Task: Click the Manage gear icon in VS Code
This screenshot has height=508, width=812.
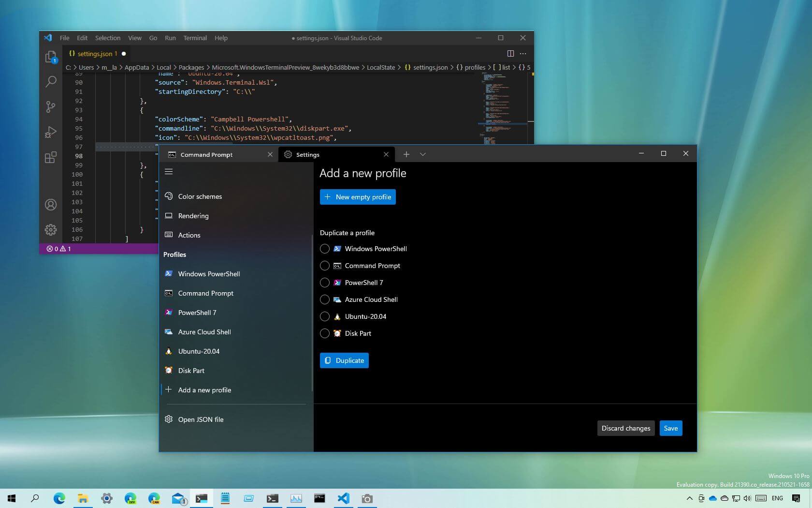Action: [51, 230]
